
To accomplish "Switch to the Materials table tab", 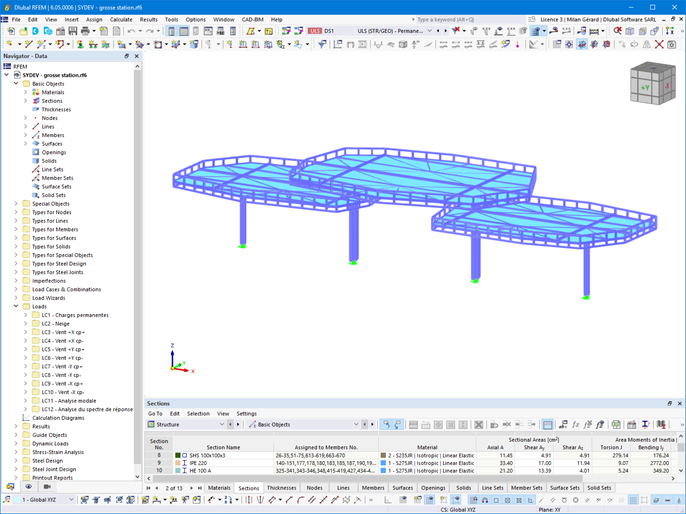I will pos(219,488).
